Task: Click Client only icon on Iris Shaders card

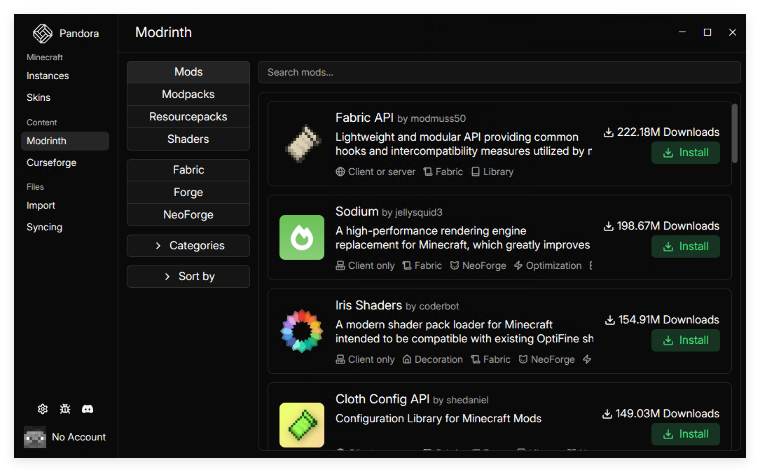Action: [340, 360]
